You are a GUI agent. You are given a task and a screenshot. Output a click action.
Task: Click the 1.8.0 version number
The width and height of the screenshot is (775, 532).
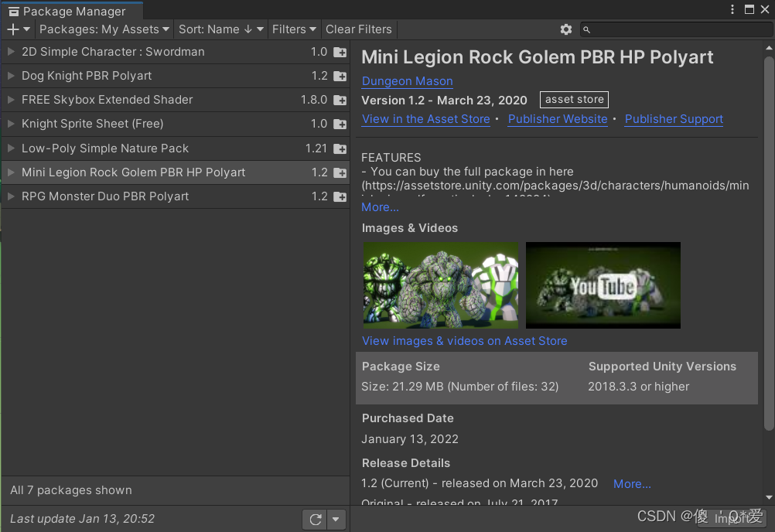point(314,99)
